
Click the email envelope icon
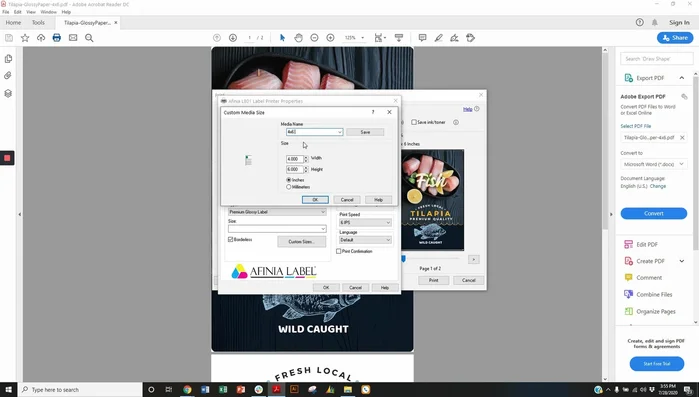(x=73, y=38)
